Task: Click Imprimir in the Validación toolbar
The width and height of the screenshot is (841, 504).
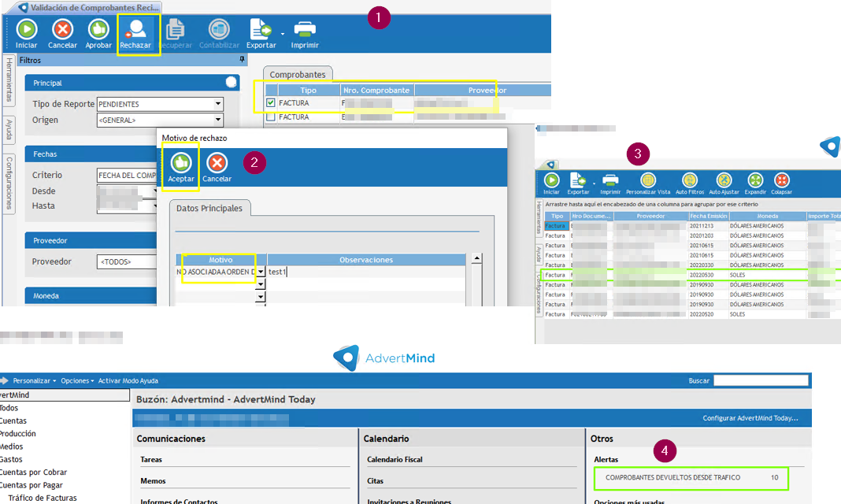Action: 305,33
